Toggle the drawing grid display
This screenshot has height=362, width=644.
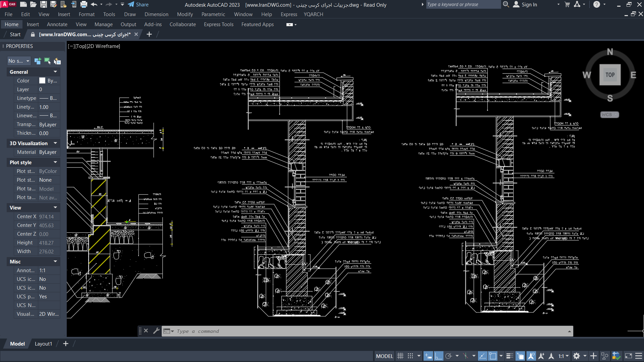point(400,356)
